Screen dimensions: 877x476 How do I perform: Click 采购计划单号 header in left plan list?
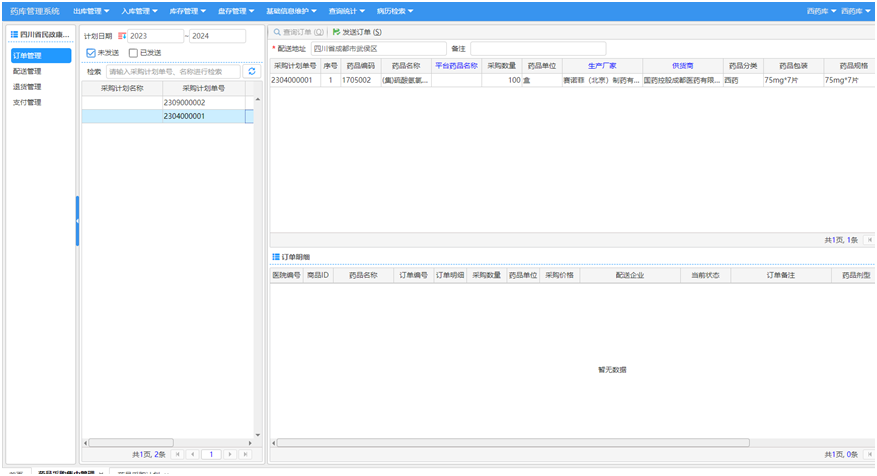point(204,88)
